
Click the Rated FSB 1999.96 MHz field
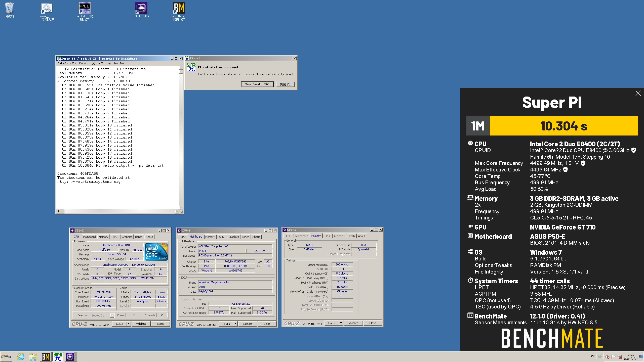[x=103, y=306]
